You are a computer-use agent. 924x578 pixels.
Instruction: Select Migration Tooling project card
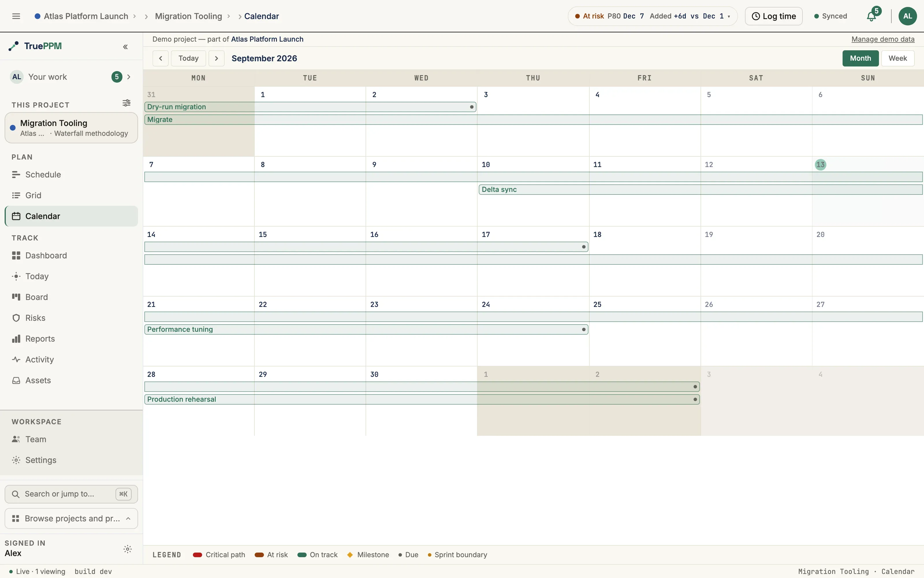71,128
